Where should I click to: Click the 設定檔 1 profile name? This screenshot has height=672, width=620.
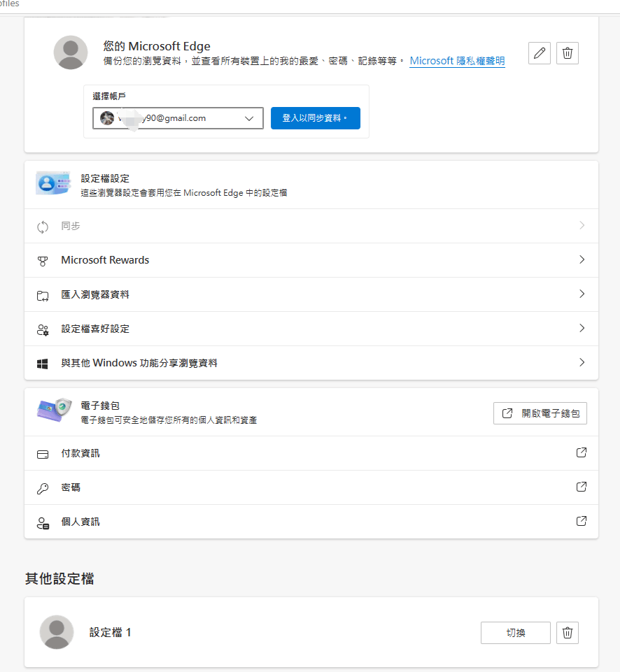coord(110,632)
